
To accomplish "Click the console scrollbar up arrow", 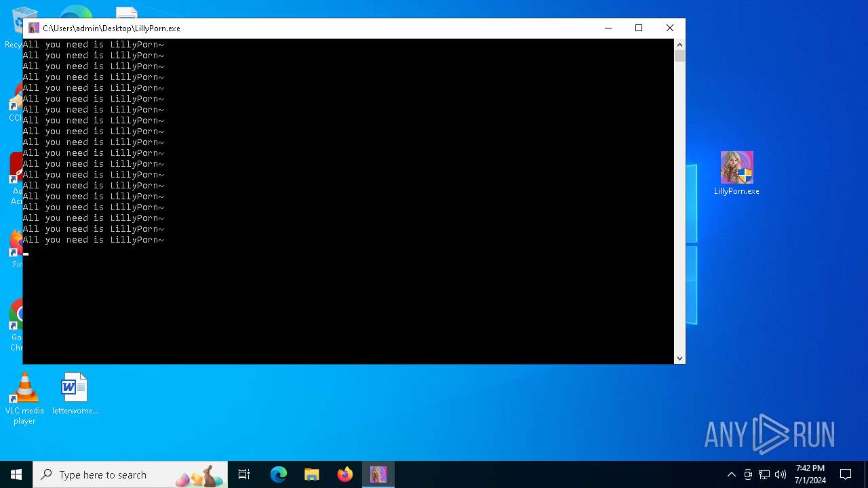I will point(679,45).
